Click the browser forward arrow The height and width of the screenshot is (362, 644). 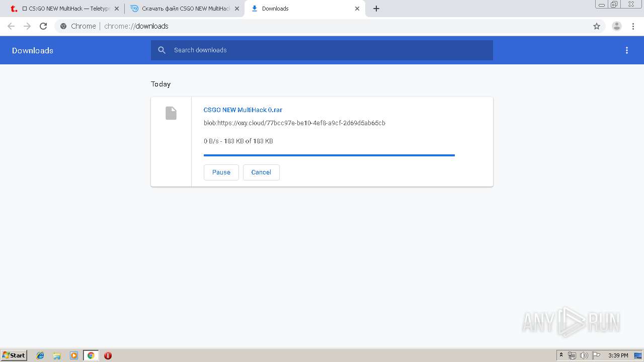[x=27, y=26]
